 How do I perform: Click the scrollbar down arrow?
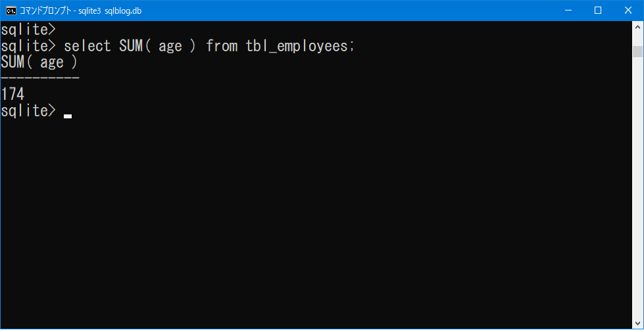click(x=637, y=322)
